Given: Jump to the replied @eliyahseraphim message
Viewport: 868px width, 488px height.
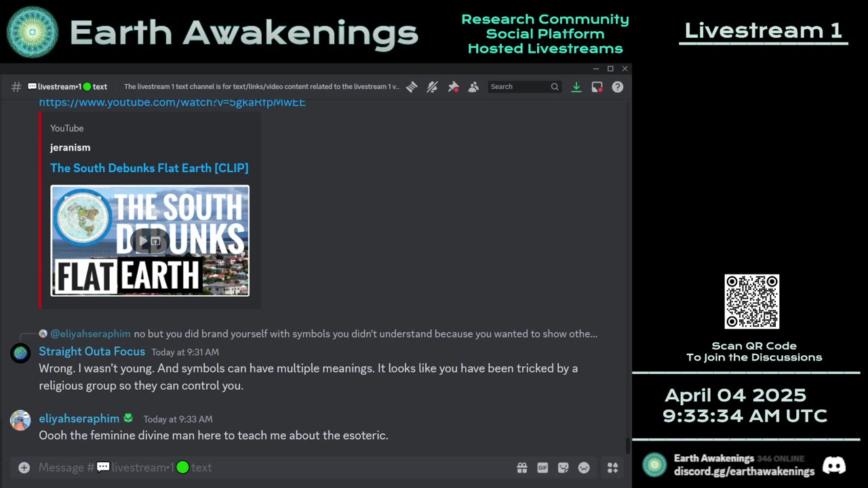Looking at the screenshot, I should point(366,334).
